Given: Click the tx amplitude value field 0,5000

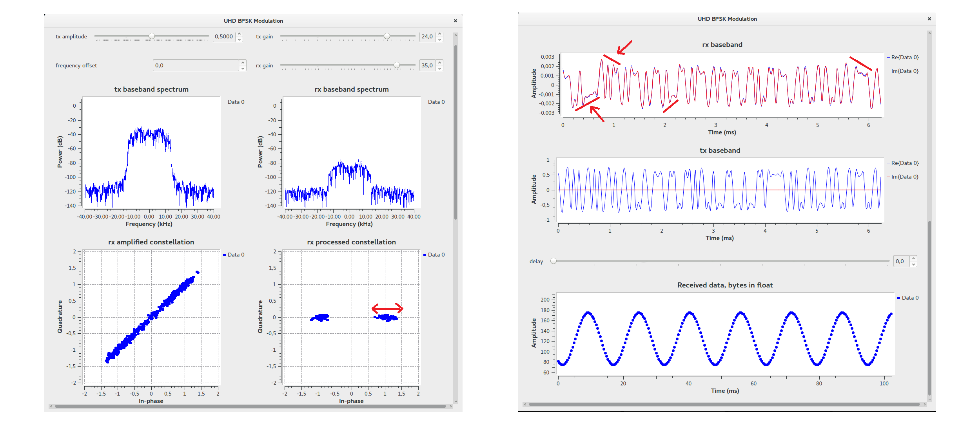Looking at the screenshot, I should click(224, 36).
